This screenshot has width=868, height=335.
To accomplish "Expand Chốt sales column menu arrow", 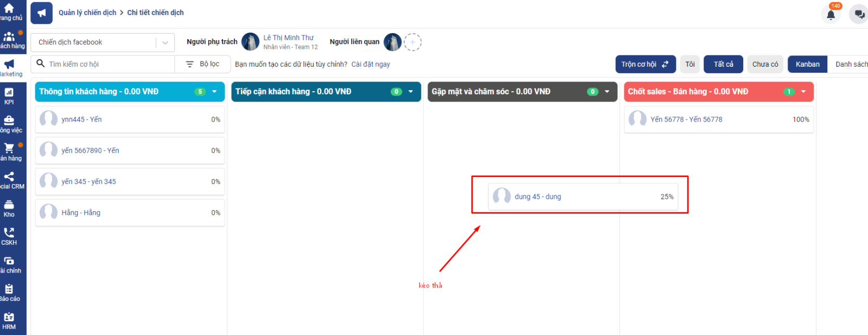I will 803,92.
